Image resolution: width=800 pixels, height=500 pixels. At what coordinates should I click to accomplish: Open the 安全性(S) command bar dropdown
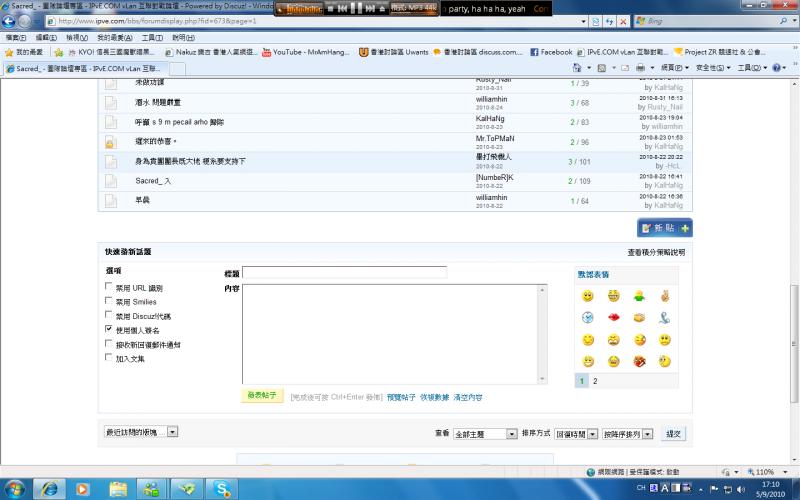(x=713, y=68)
